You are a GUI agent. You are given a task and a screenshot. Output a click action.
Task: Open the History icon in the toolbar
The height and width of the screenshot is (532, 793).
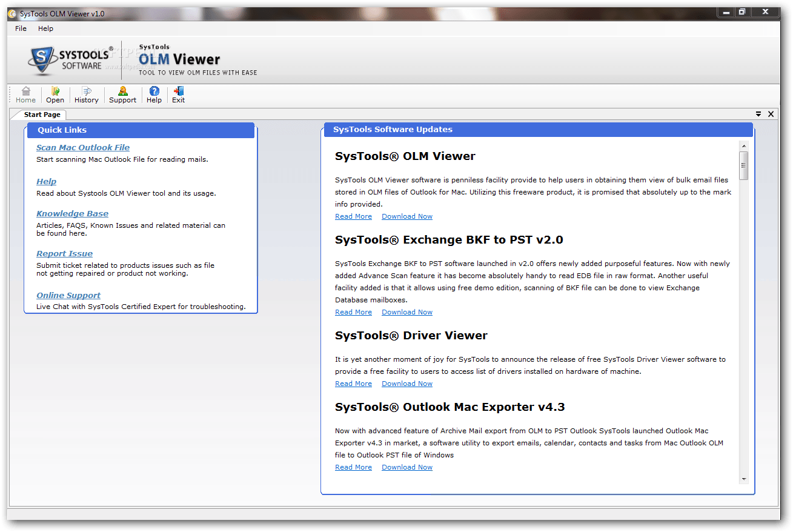(x=86, y=95)
